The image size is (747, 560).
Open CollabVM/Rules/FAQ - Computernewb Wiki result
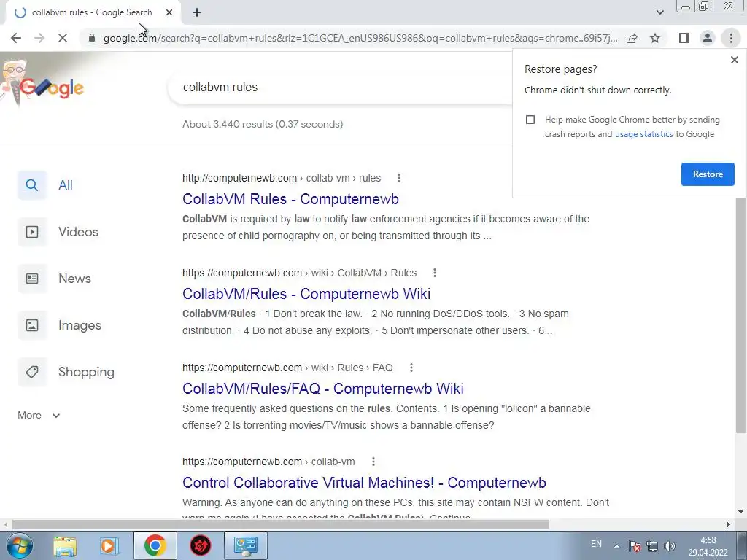click(322, 389)
